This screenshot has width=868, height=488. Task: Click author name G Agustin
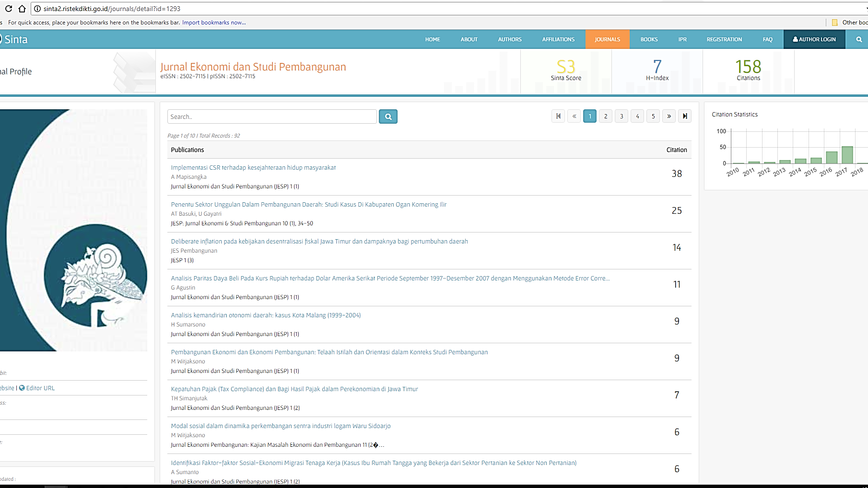pyautogui.click(x=183, y=288)
